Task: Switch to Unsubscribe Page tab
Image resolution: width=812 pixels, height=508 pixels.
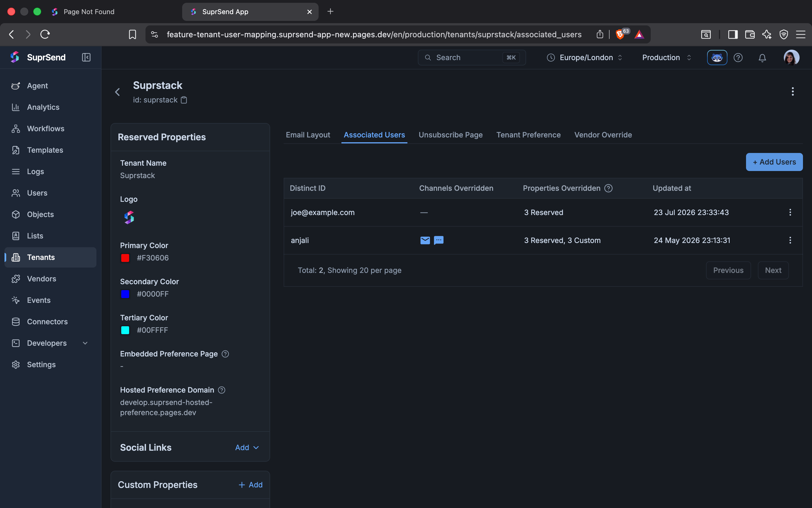Action: [451, 135]
